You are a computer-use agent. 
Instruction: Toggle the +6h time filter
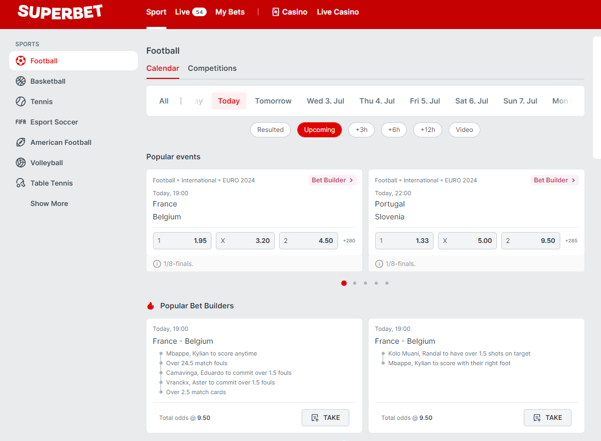pos(394,130)
